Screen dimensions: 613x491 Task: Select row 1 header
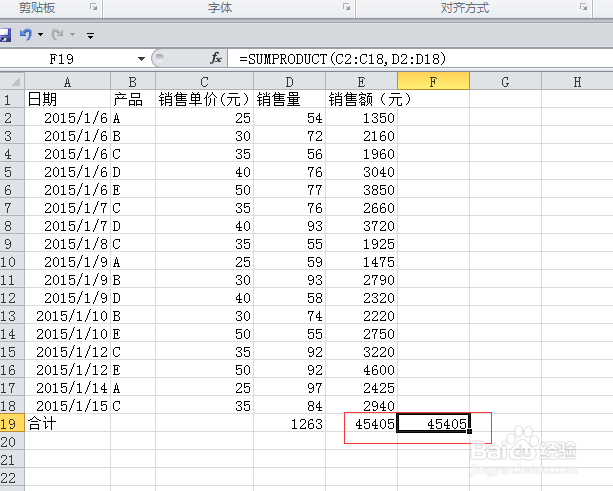[x=12, y=99]
